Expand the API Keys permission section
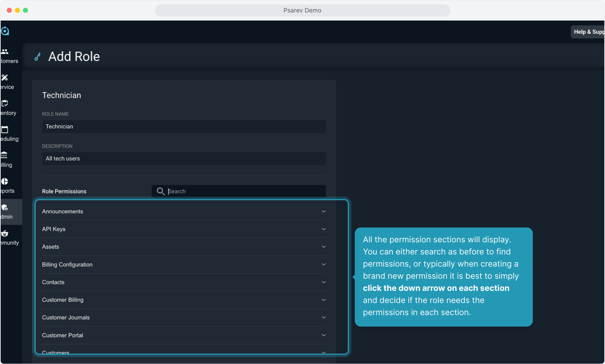605x364 pixels. 323,229
